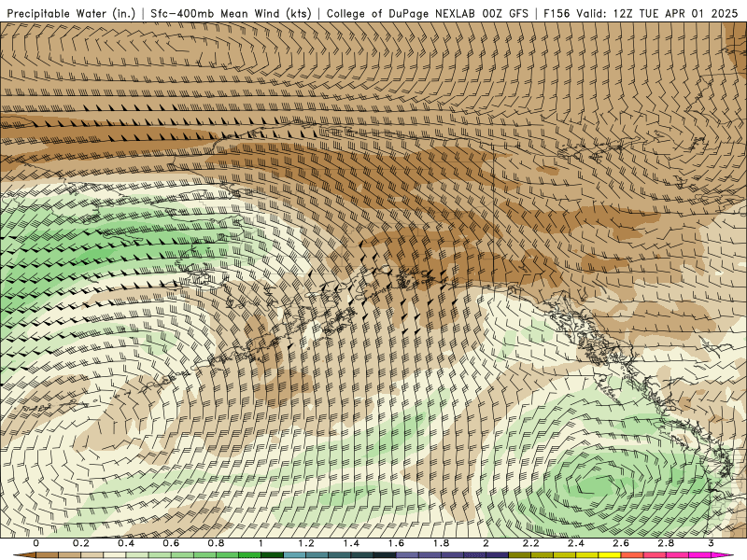Click the '3' color scale label
Image resolution: width=747 pixels, height=560 pixels.
[711, 543]
